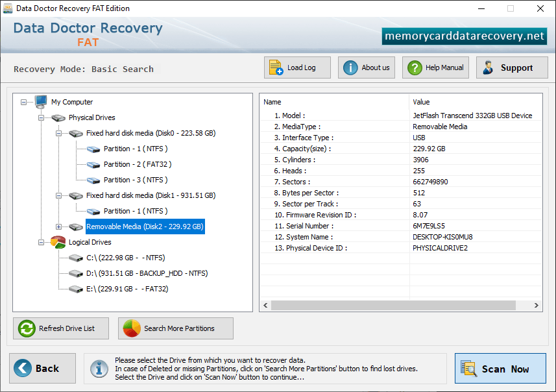
Task: Click the horizontal scrollbar in the details panel
Action: click(x=393, y=305)
